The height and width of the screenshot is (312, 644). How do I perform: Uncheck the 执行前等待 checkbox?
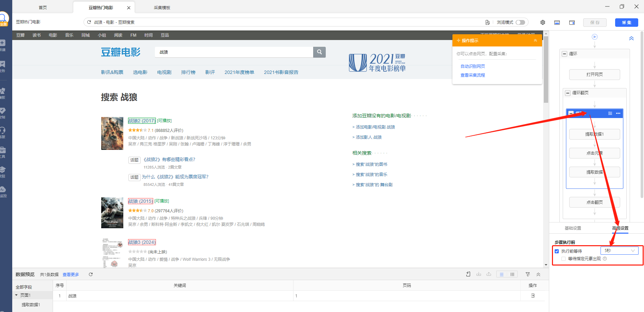[x=557, y=251]
